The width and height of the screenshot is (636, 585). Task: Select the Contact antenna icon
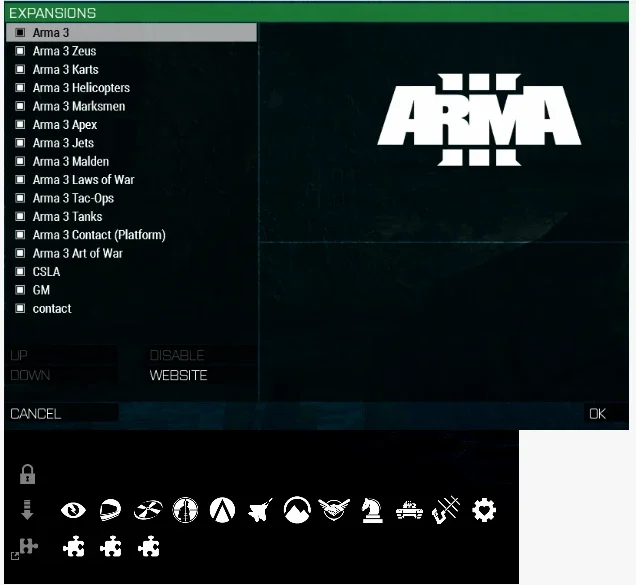[x=446, y=510]
